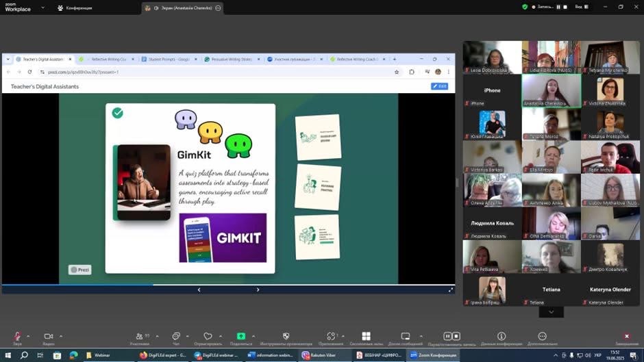The height and width of the screenshot is (362, 644).
Task: Select Kateryna Olender participant tile
Action: click(610, 289)
